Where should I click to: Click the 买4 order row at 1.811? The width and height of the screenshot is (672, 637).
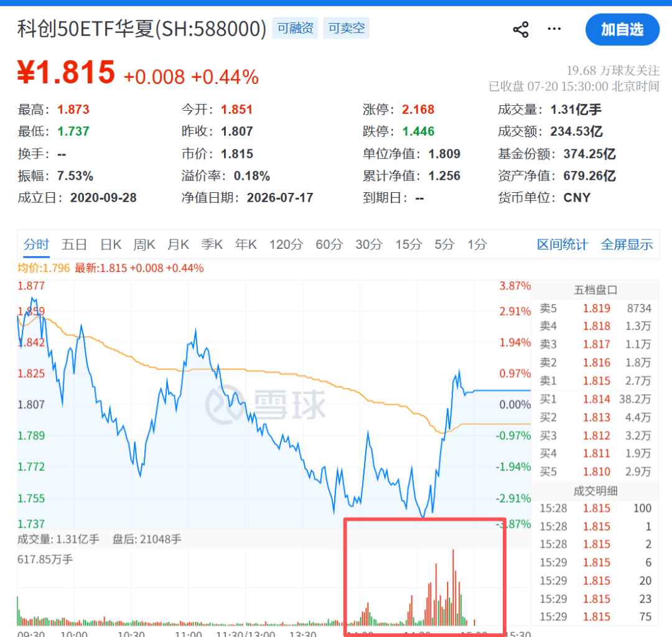tap(595, 453)
